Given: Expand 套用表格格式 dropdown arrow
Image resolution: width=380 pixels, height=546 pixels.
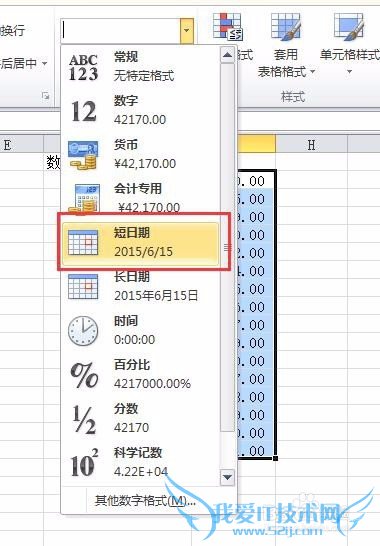Looking at the screenshot, I should [312, 72].
